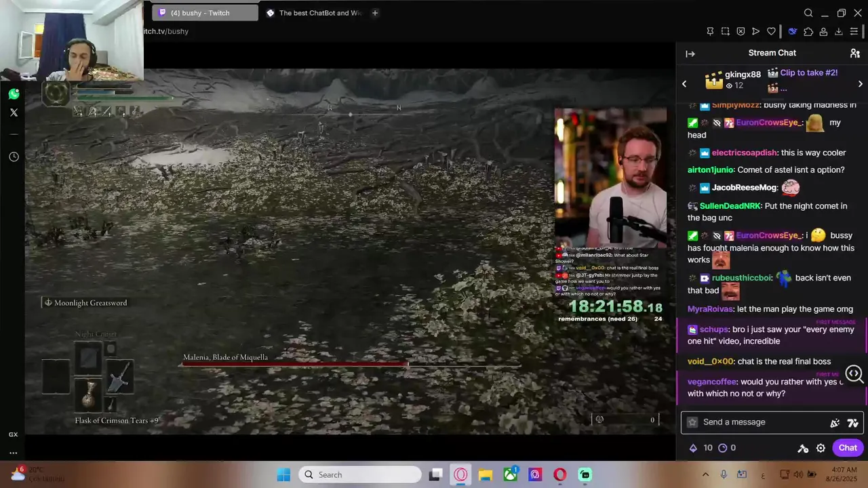Open a new browser tab
The width and height of the screenshot is (868, 488).
tap(375, 13)
